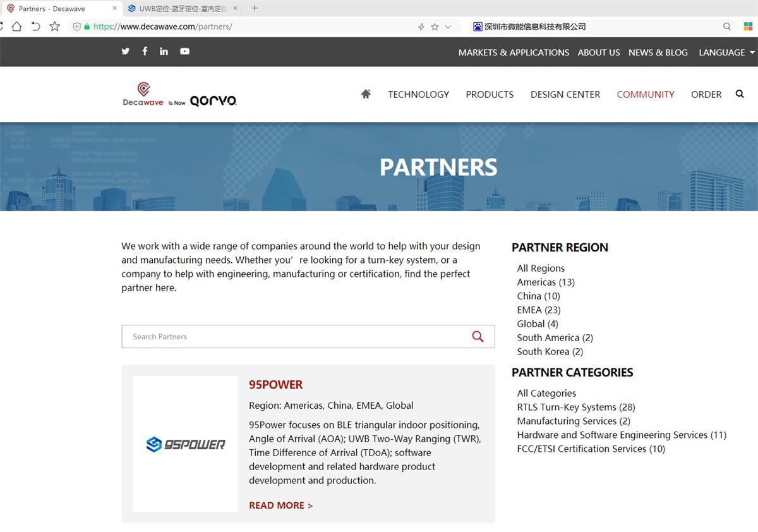
Task: Expand the address bar chevron dropdown
Action: pos(448,27)
